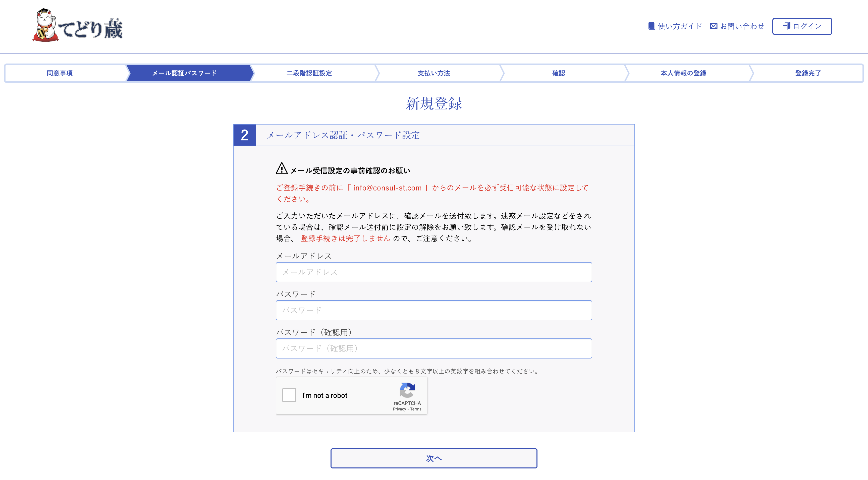
Task: Go to the 二段階認証設定 step
Action: [309, 73]
